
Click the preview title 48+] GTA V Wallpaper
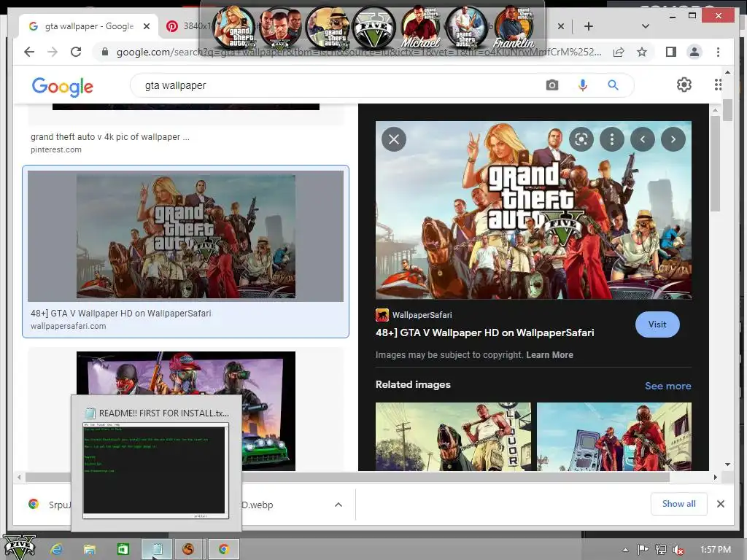(x=484, y=332)
